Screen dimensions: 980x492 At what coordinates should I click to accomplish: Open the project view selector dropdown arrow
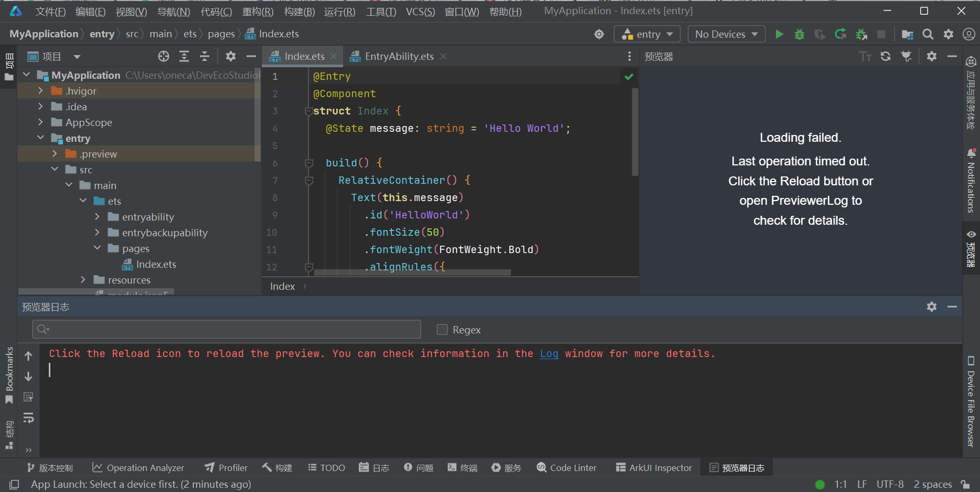[x=77, y=57]
